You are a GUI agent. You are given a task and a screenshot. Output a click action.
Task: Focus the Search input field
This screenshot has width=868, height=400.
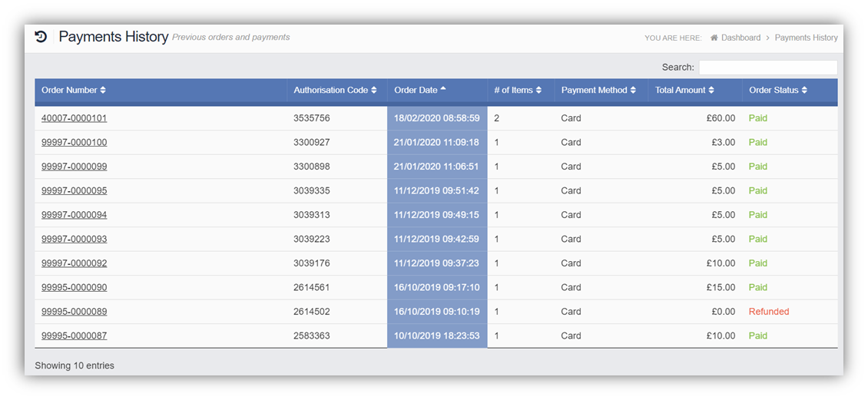[768, 68]
